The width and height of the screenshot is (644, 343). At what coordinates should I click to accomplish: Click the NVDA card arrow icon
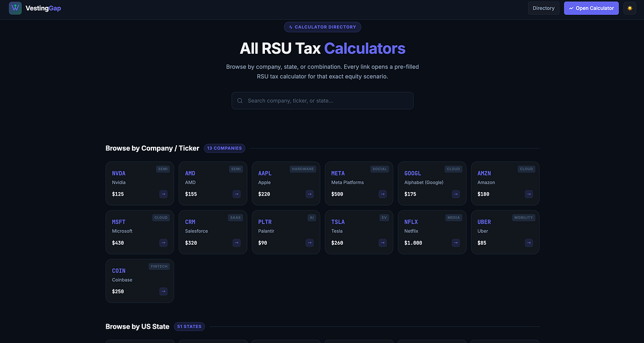(x=163, y=194)
